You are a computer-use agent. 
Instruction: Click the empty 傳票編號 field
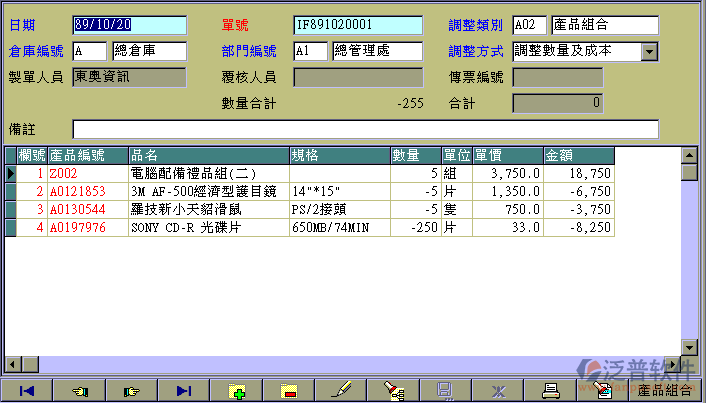pos(557,77)
